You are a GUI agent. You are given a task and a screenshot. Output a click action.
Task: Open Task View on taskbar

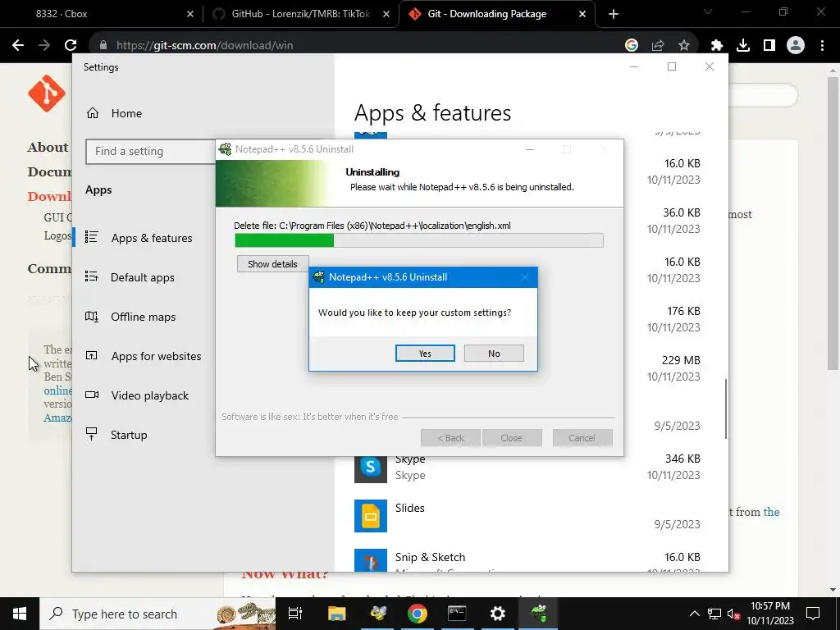click(x=295, y=614)
